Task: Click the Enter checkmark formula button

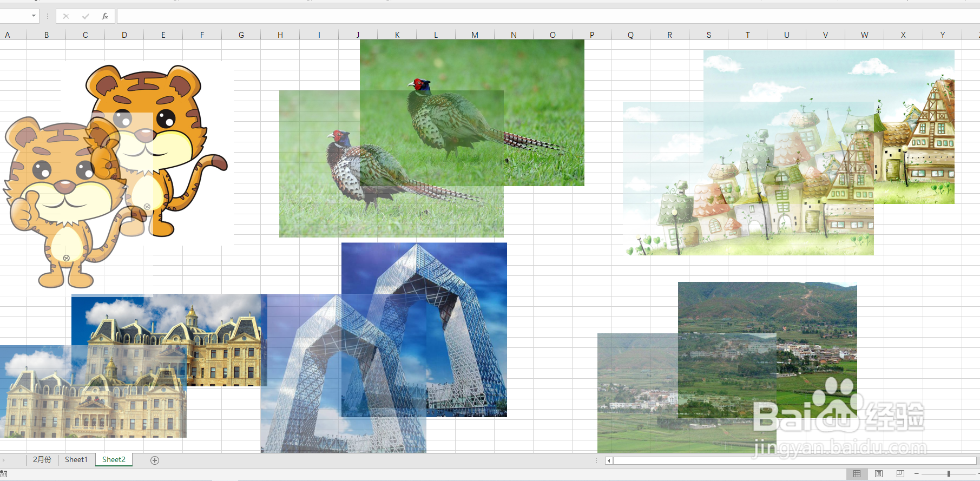Action: (x=85, y=16)
